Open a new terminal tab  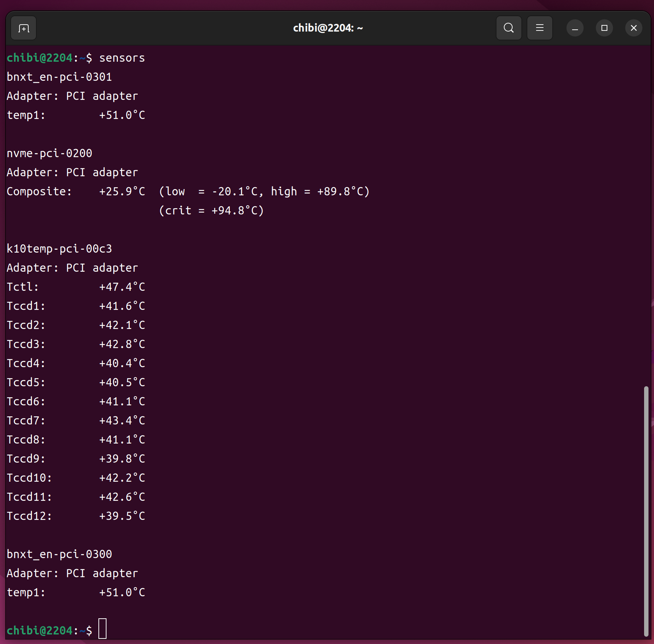(x=24, y=28)
